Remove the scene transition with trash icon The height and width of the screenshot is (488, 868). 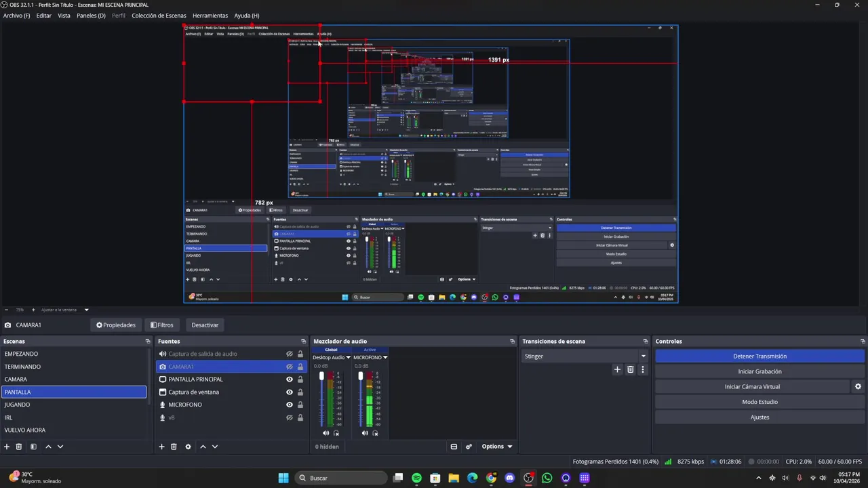pyautogui.click(x=630, y=369)
